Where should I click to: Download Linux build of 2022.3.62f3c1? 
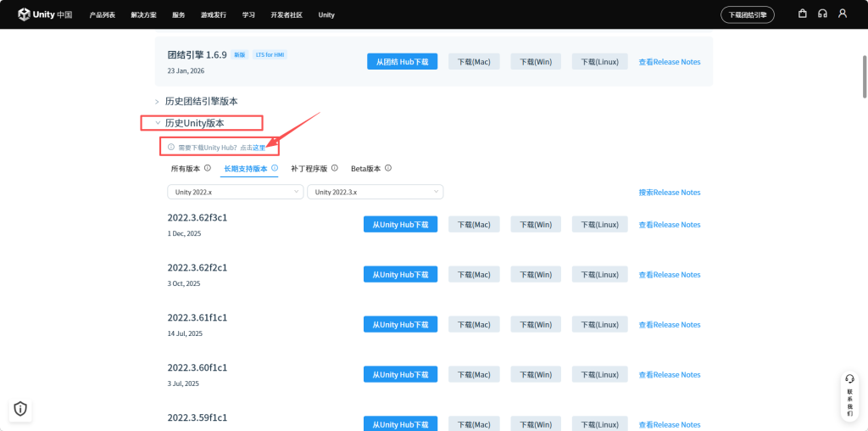pyautogui.click(x=599, y=224)
